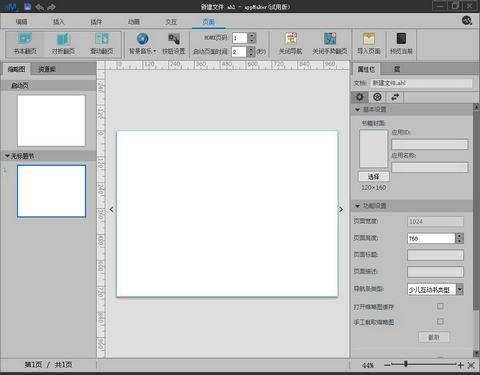This screenshot has height=375, width=480.
Task: Open the circular wheel property tab
Action: click(377, 97)
